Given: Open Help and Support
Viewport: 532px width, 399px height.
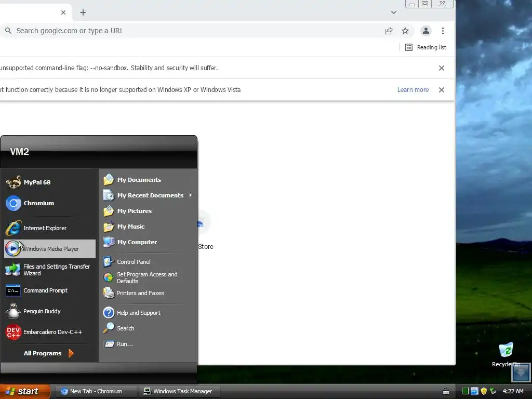Looking at the screenshot, I should pyautogui.click(x=148, y=312).
